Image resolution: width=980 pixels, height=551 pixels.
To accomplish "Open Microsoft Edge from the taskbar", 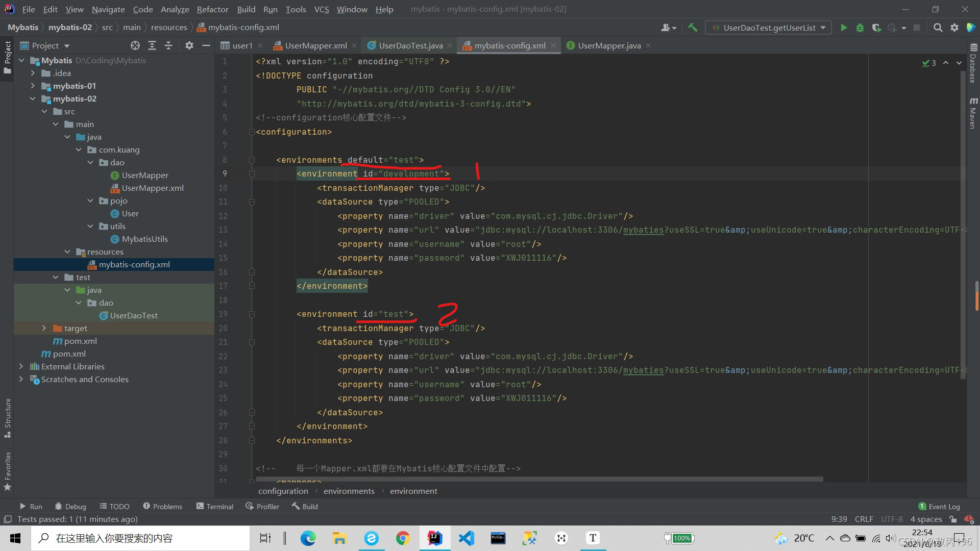I will pos(308,538).
